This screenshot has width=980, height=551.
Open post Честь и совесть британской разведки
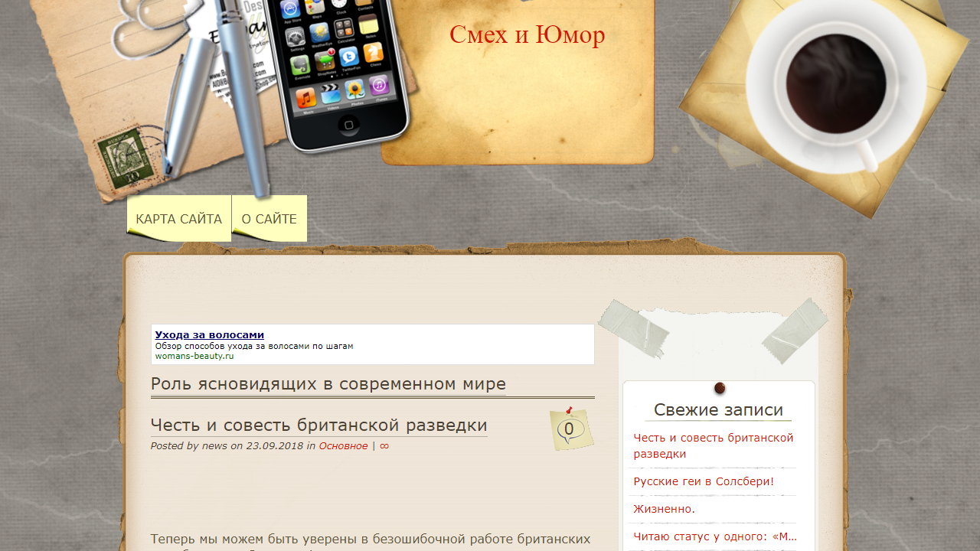coord(318,425)
